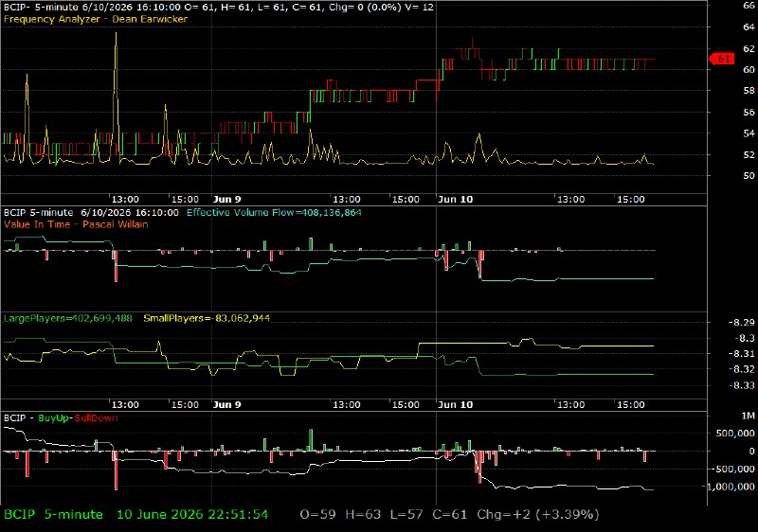Click the Frequency Analyzer - Dean Earwicker label
Screen dimensions: 758x532
96,19
